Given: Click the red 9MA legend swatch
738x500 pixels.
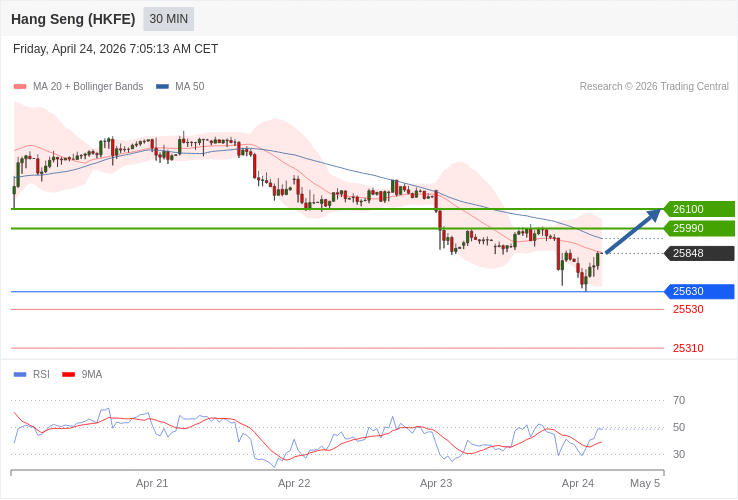Looking at the screenshot, I should click(68, 375).
